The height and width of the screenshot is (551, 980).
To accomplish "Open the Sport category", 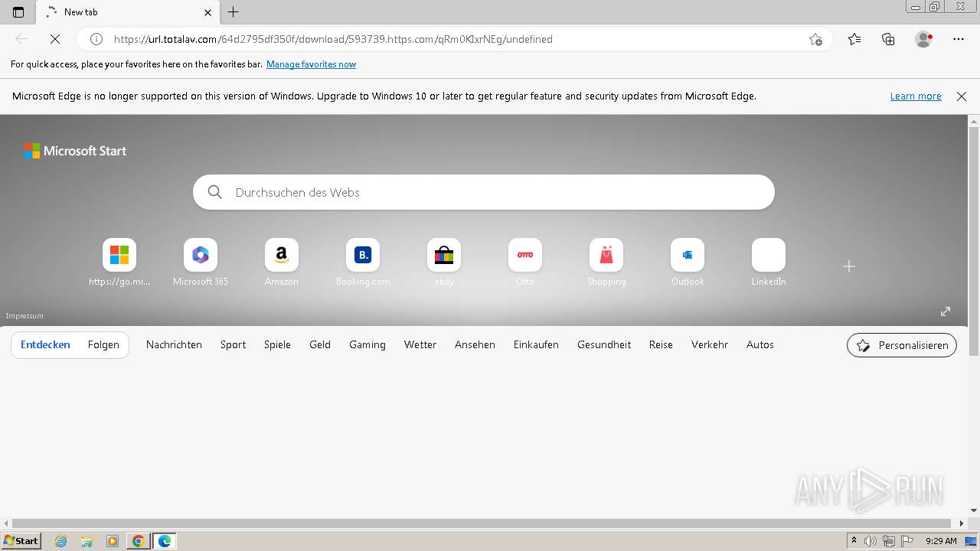I will coord(234,345).
